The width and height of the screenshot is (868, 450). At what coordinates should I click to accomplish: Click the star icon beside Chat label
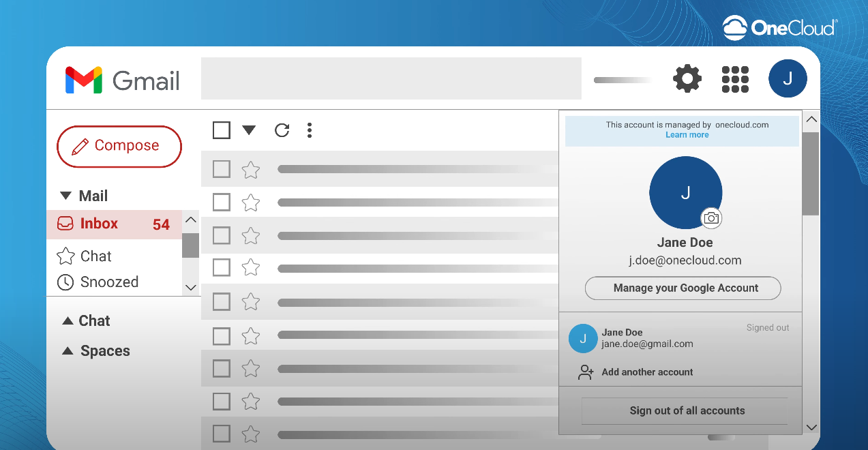coord(65,256)
